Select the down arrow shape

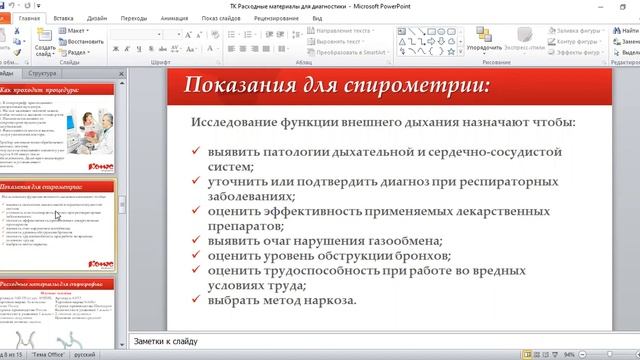tap(441, 42)
